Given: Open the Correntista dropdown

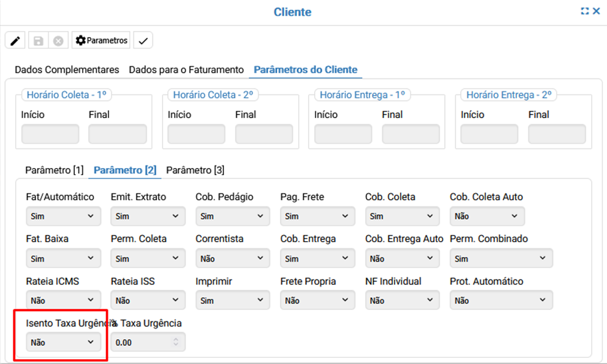Looking at the screenshot, I should click(233, 259).
